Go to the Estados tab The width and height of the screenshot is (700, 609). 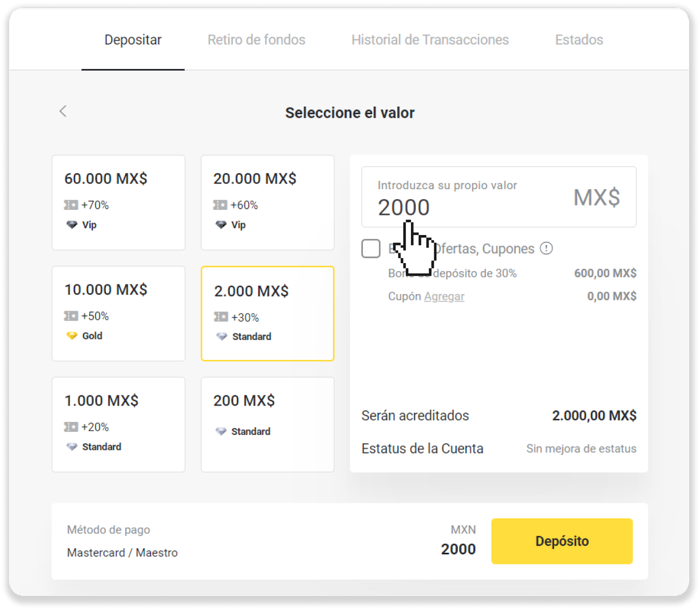click(x=579, y=40)
